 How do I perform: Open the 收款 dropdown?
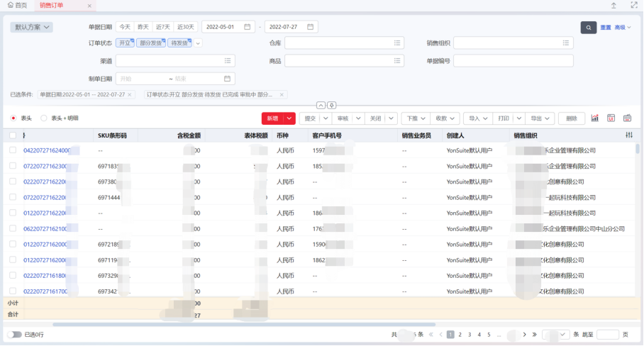point(445,118)
